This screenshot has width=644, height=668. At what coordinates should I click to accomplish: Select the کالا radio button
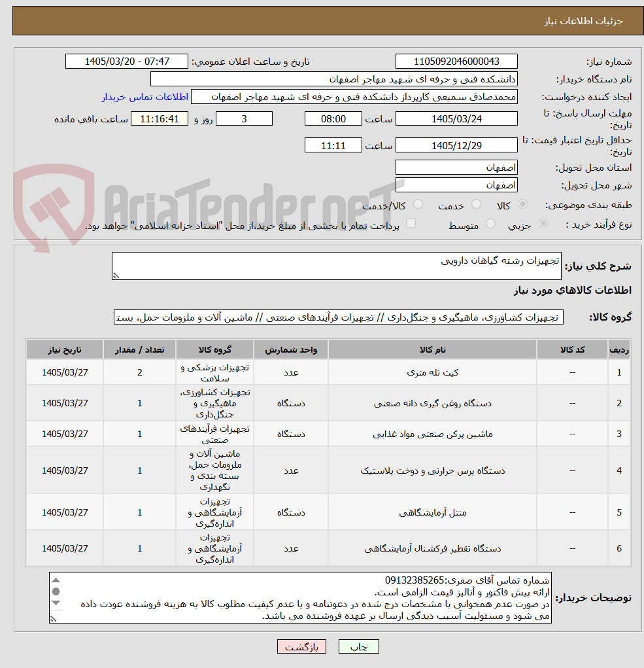coord(522,205)
